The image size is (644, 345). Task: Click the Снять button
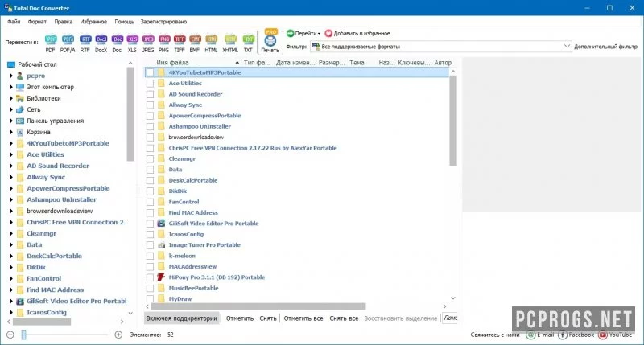click(268, 318)
